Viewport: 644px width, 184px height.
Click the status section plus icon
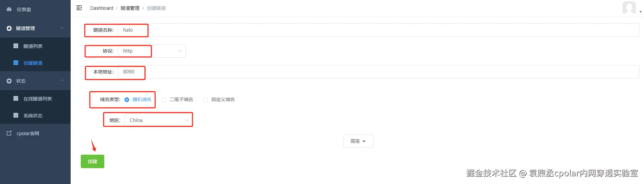pos(9,81)
